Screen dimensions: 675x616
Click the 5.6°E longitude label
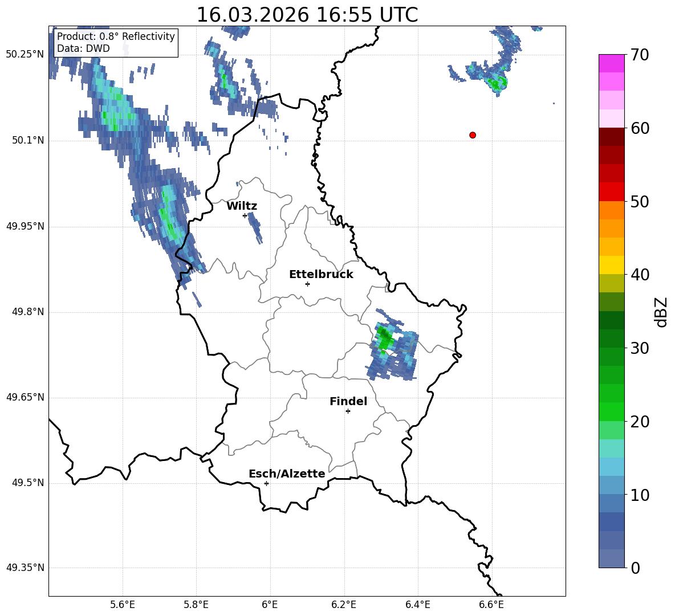(123, 605)
